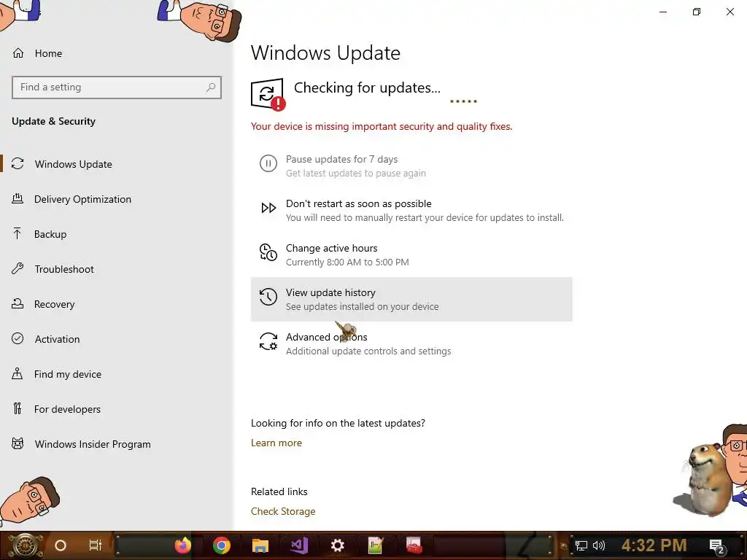The image size is (747, 560).
Task: Click the volume speaker tray icon
Action: click(599, 545)
